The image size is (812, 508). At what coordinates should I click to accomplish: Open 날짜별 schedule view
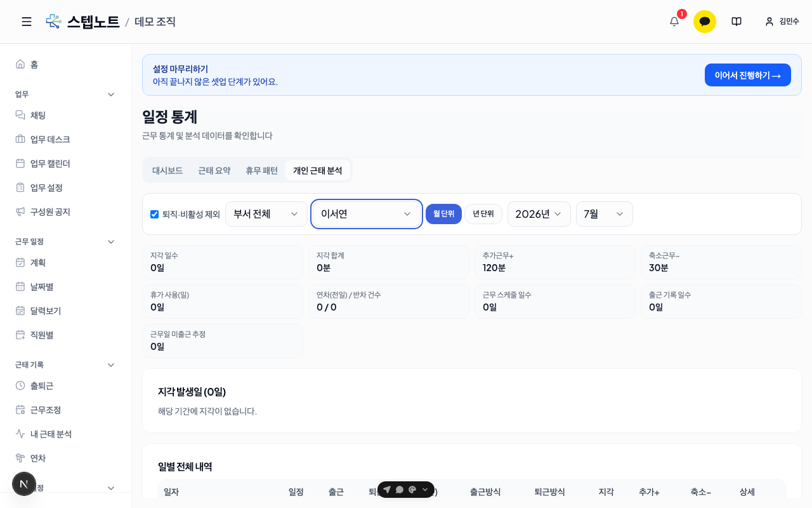[x=65, y=286]
